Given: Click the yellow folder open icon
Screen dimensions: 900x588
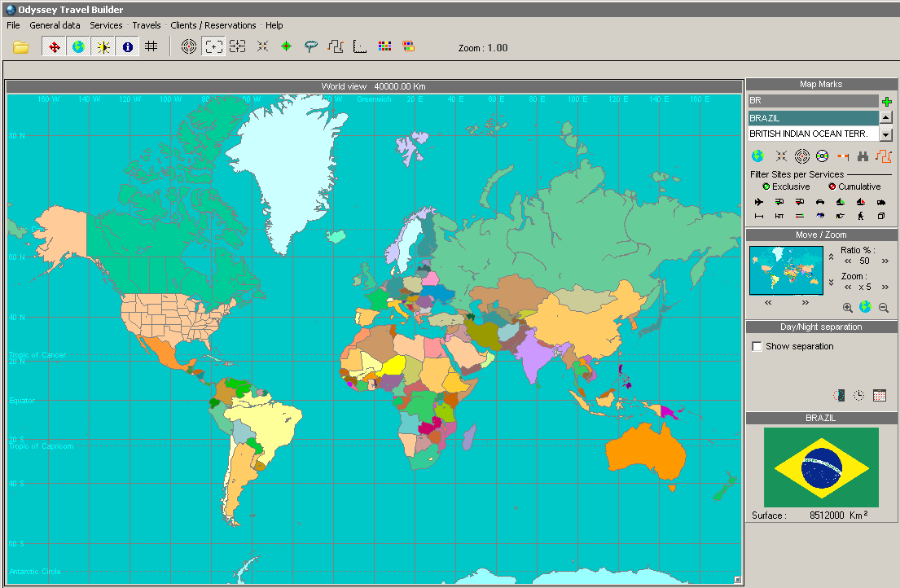Looking at the screenshot, I should click(x=21, y=47).
